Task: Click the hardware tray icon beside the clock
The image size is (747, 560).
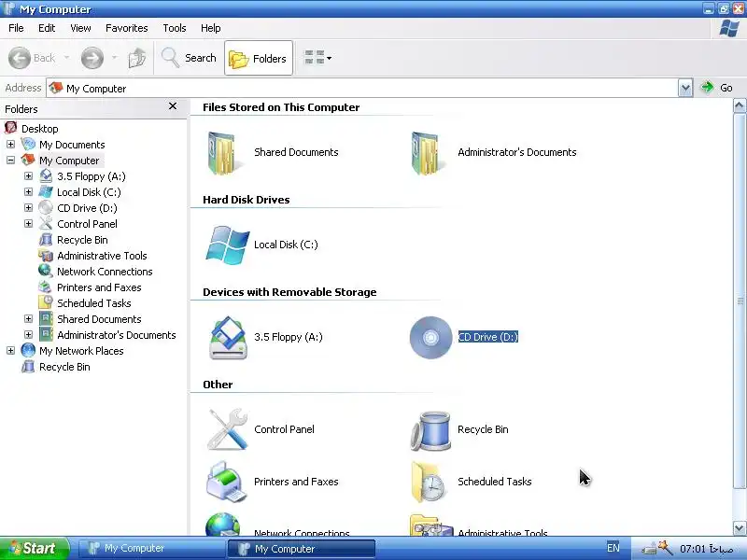Action: point(650,549)
